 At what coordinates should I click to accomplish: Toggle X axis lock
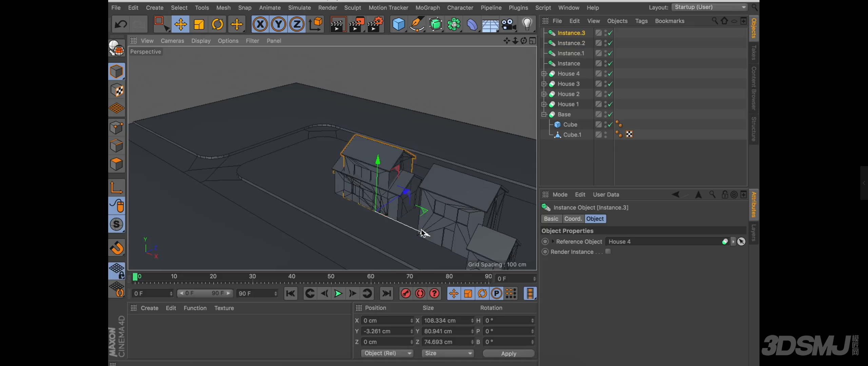260,24
